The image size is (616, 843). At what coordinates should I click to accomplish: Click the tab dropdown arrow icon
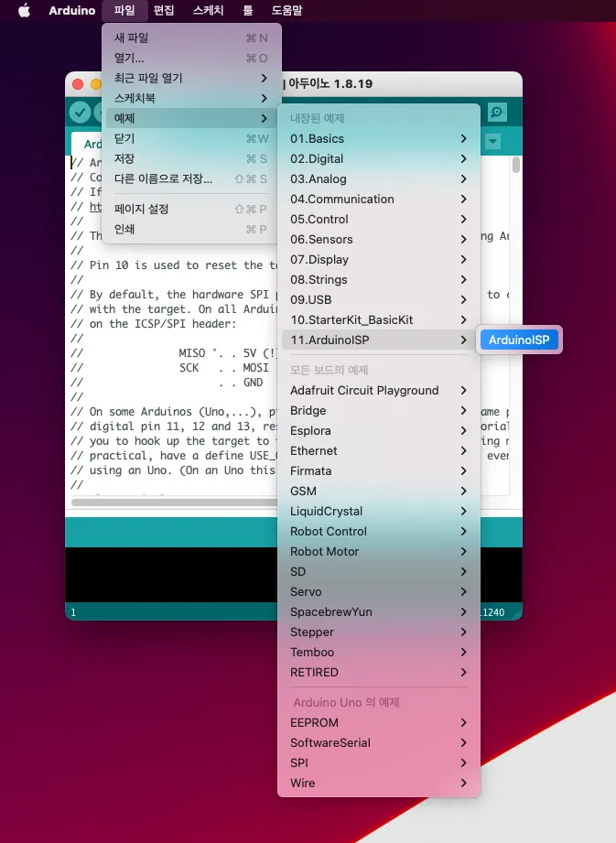(493, 141)
